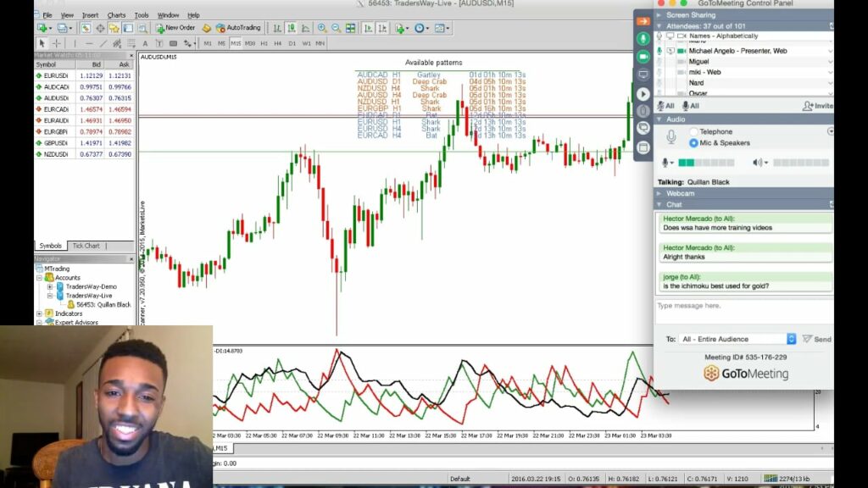Switch to bar chart icon

pyautogui.click(x=277, y=28)
